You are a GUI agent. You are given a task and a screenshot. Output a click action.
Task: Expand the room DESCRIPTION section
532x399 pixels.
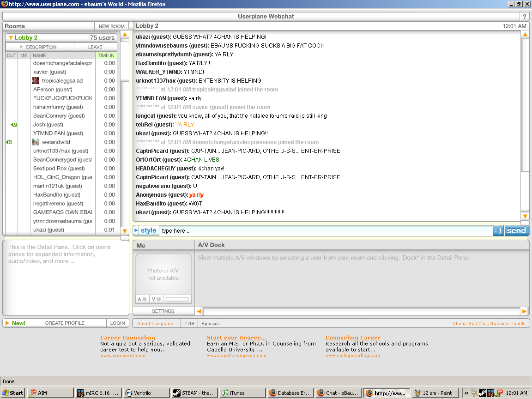[40, 47]
